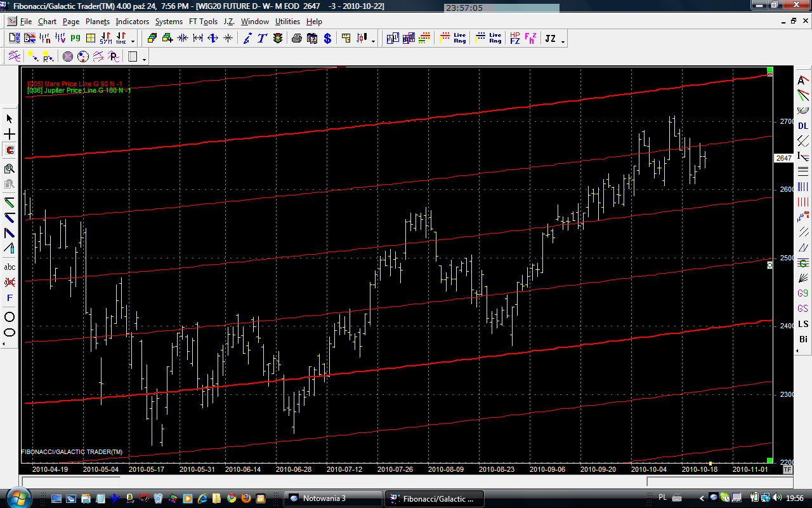Click the traffic light icon in toolbar
The width and height of the screenshot is (812, 508).
[x=277, y=39]
